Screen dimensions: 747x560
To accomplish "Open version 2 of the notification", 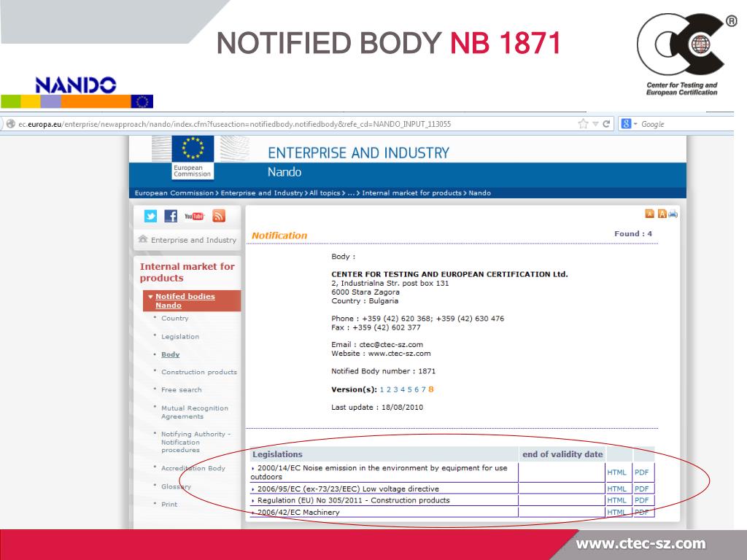I will [389, 389].
